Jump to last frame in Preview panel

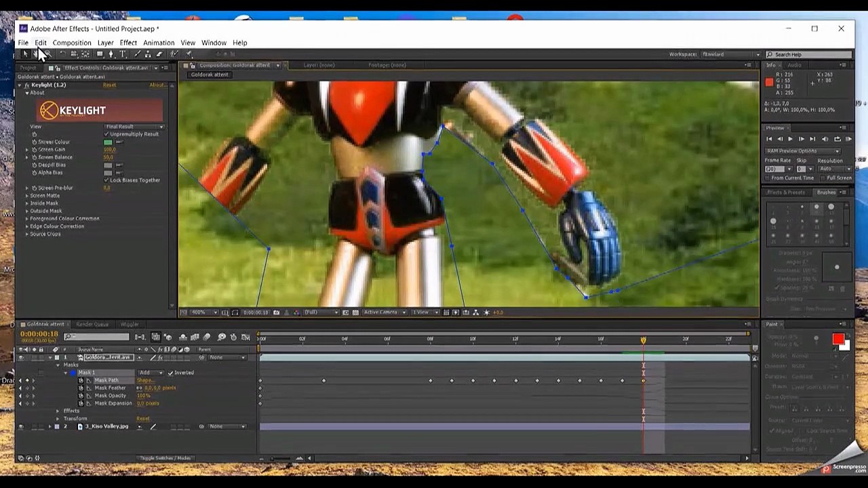pyautogui.click(x=812, y=139)
